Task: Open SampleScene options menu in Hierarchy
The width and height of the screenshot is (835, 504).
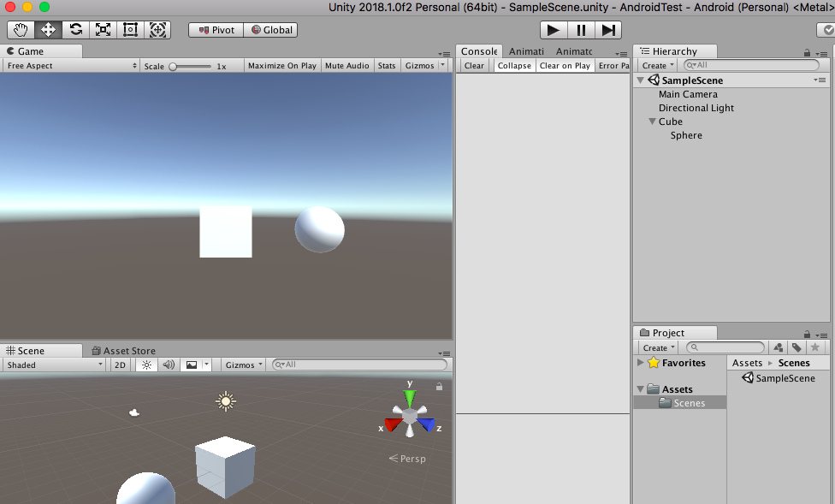Action: [x=820, y=80]
